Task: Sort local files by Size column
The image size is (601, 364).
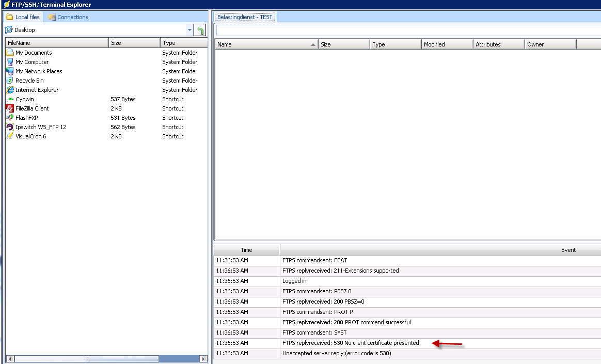Action: pos(134,43)
